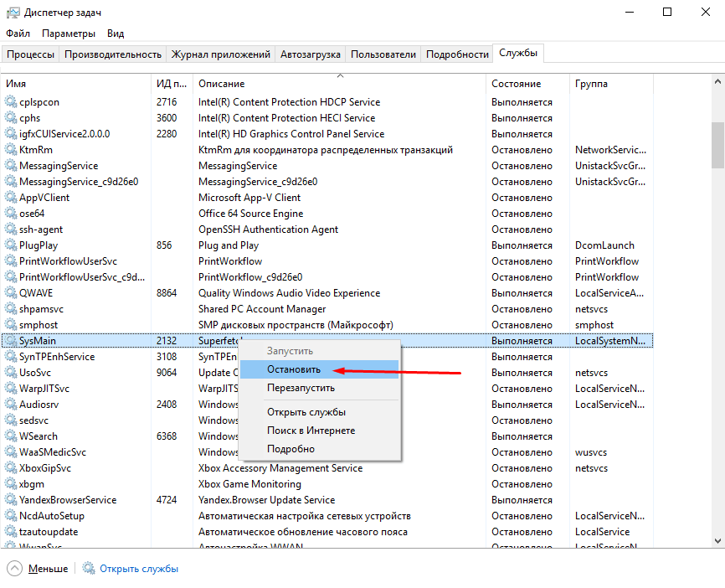725x588 pixels.
Task: Choose Поиск в Интернете in context menu
Action: (319, 431)
